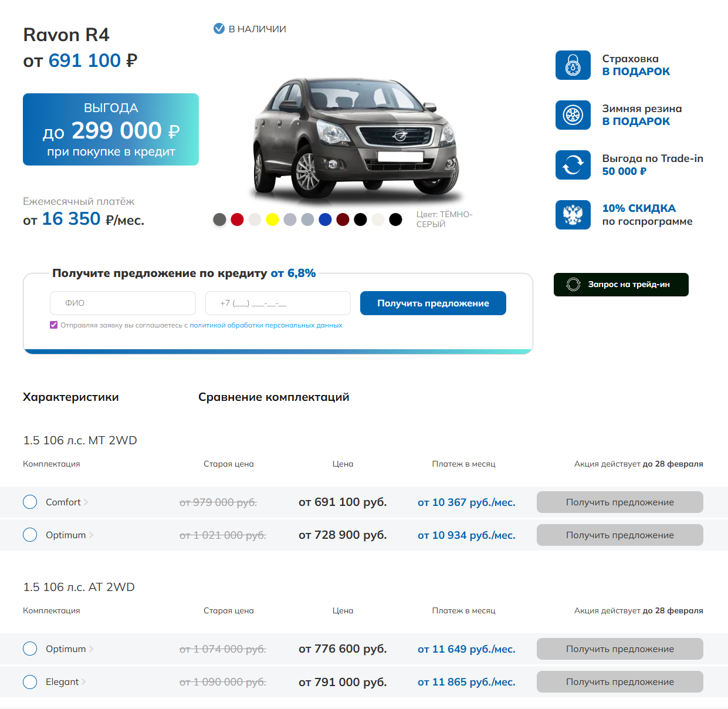Expand AT Optimum trim details chevron
Screen dimensions: 728x709
91,649
